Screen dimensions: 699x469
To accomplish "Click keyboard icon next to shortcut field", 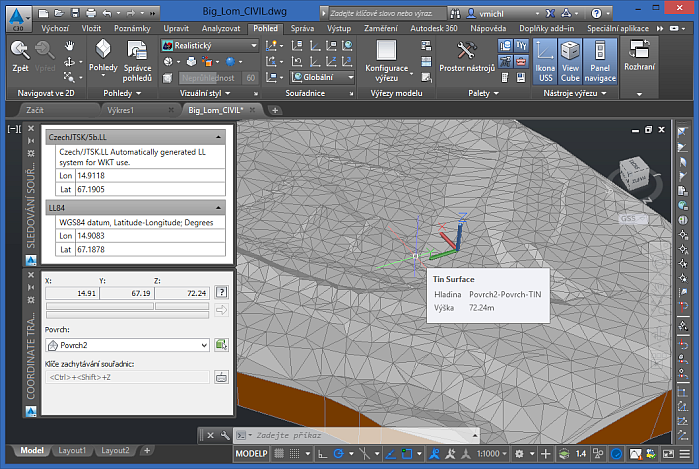I will click(221, 377).
